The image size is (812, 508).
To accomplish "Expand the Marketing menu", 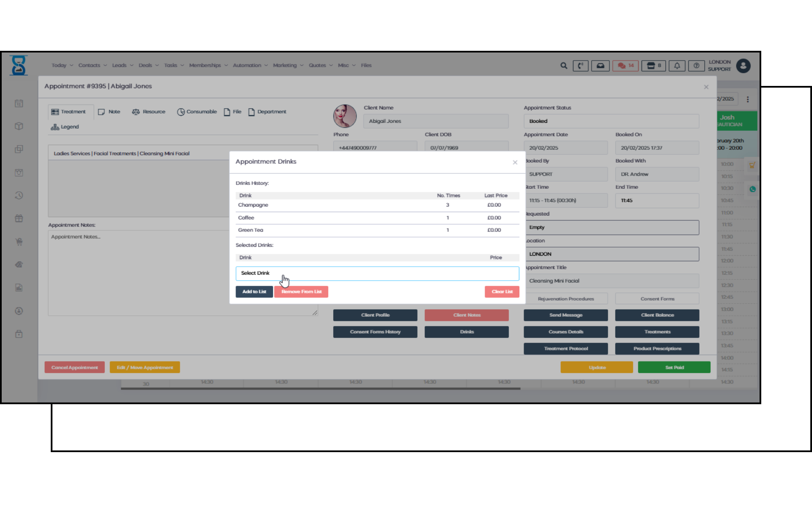I will point(288,65).
